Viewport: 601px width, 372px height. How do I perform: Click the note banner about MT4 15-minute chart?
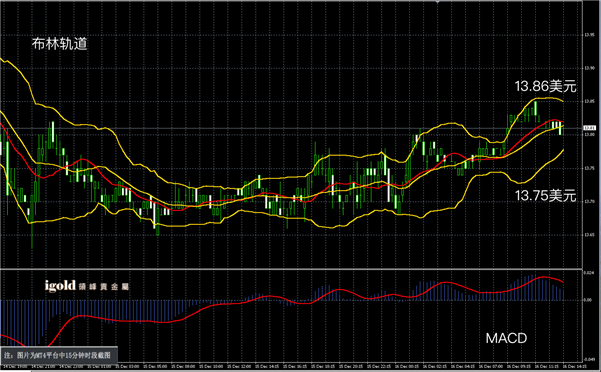pyautogui.click(x=59, y=355)
